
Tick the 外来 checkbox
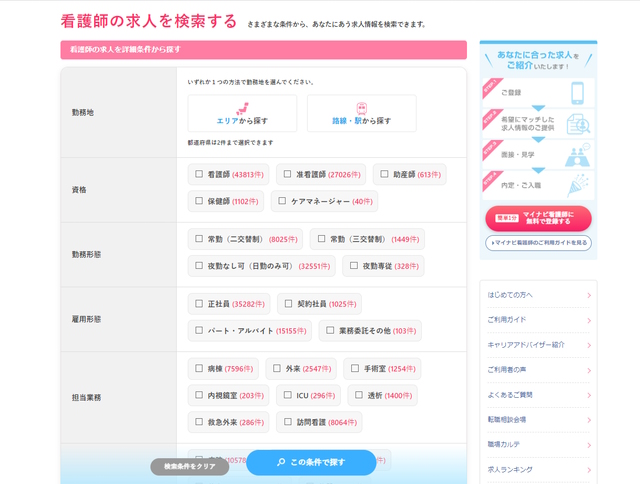tap(277, 369)
